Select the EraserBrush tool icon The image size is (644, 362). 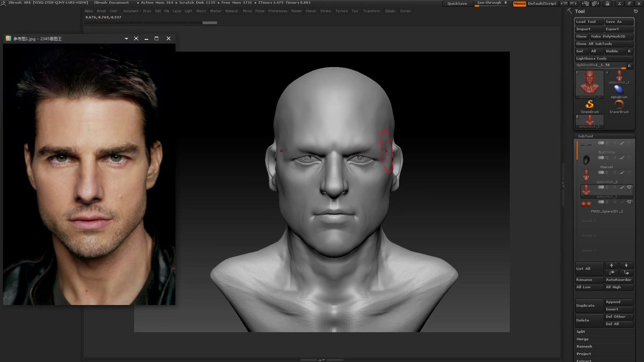[619, 105]
